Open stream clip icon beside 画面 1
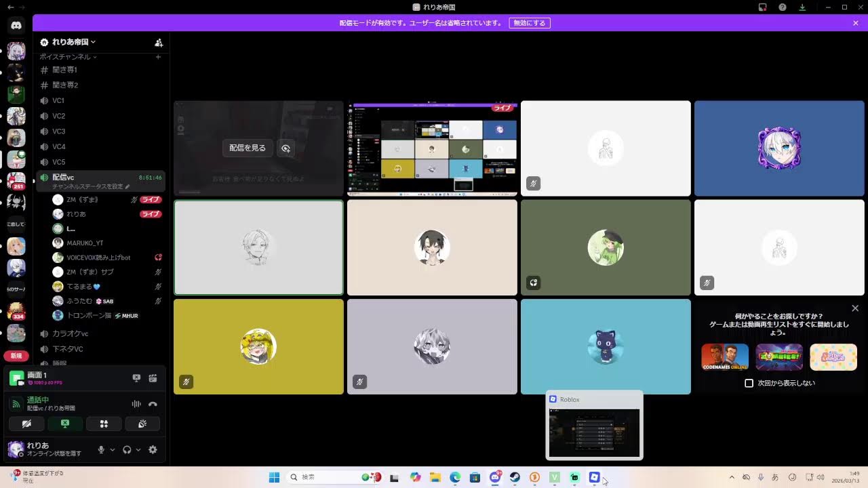Image resolution: width=868 pixels, height=488 pixels. coord(153,378)
